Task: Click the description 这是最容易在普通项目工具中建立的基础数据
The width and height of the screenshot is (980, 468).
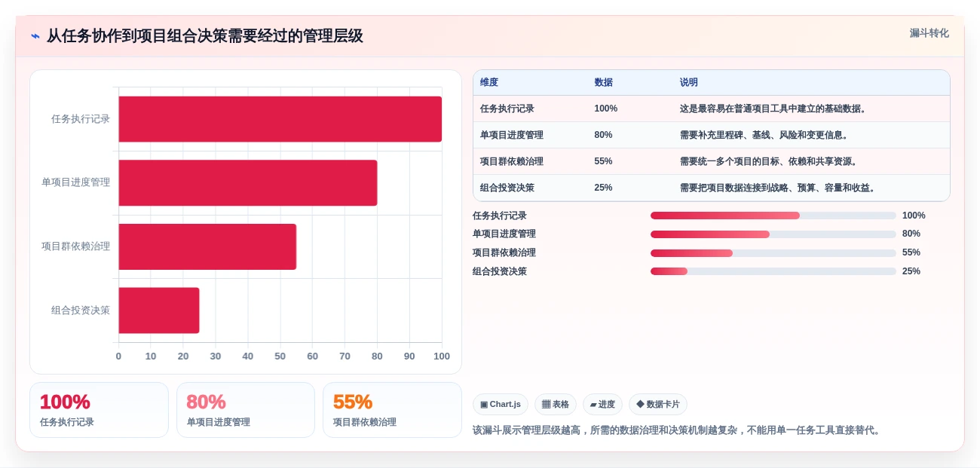Action: (x=775, y=109)
